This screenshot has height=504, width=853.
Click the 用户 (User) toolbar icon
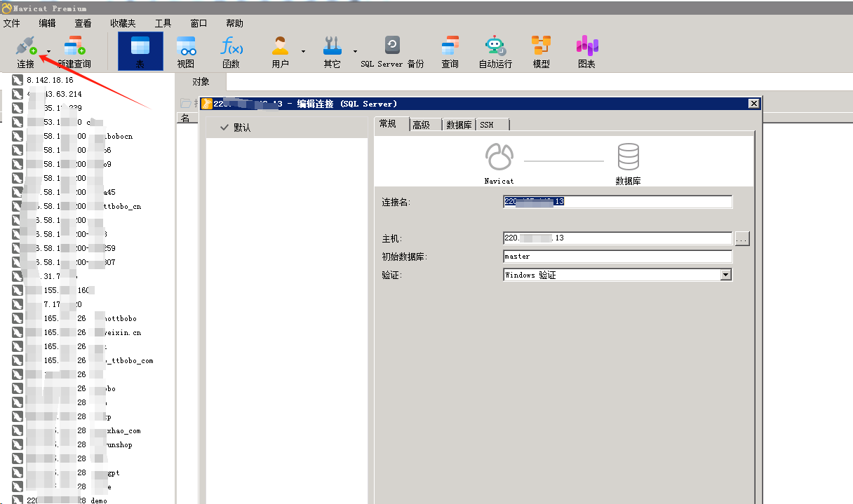point(281,46)
